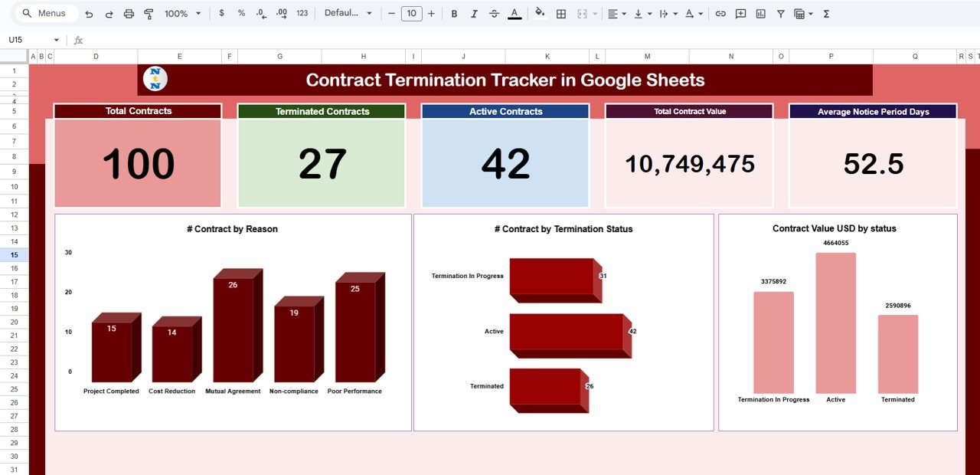
Task: Click the increase font size button
Action: 430,13
